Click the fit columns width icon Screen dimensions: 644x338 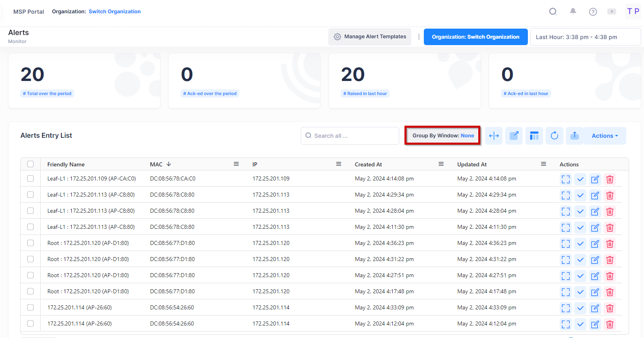pos(494,136)
